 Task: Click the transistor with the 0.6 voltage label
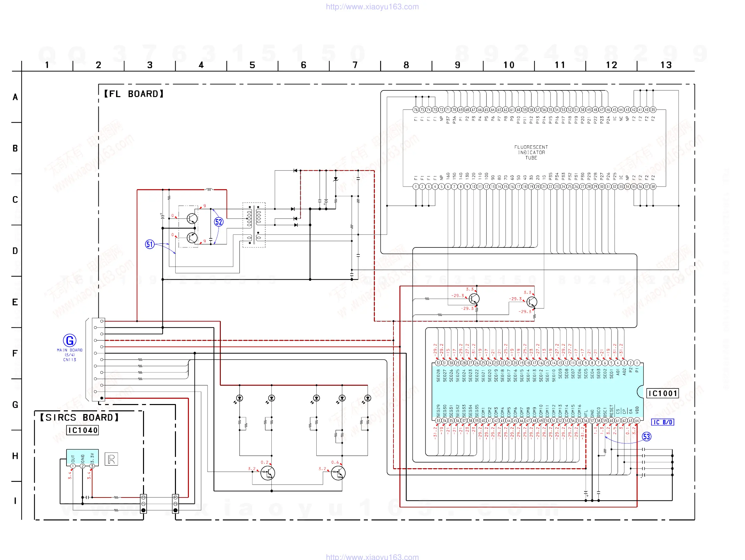point(338,473)
